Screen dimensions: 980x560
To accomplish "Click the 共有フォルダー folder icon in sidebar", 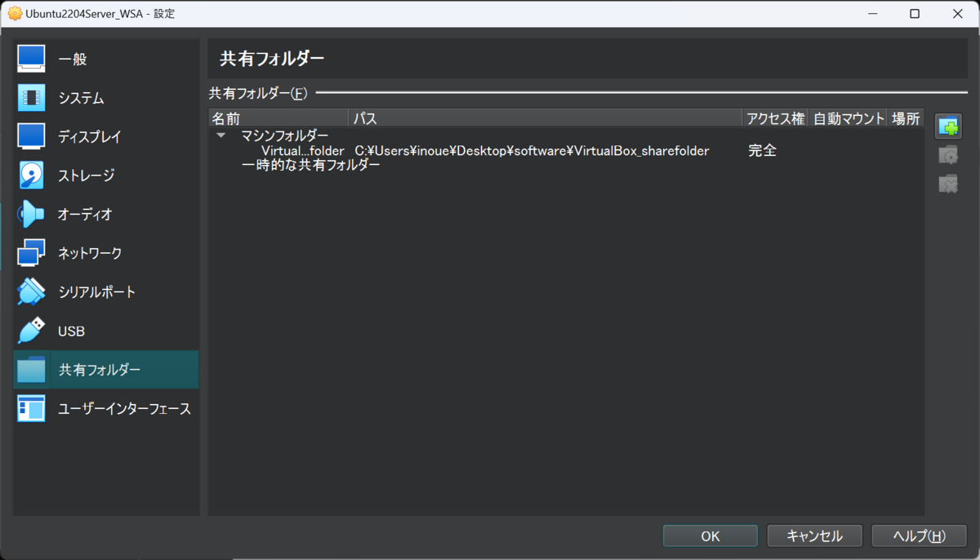I will (x=31, y=370).
